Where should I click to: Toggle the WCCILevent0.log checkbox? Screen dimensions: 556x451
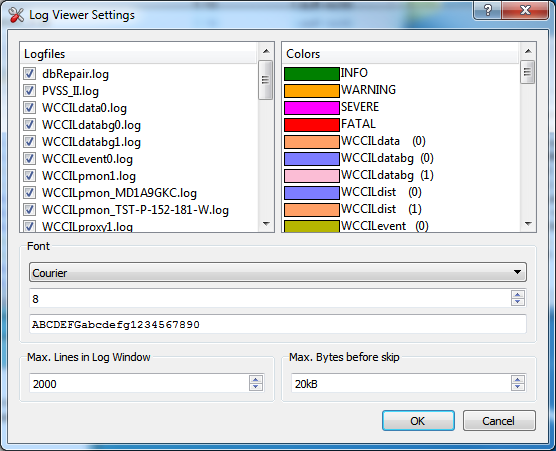pyautogui.click(x=29, y=158)
